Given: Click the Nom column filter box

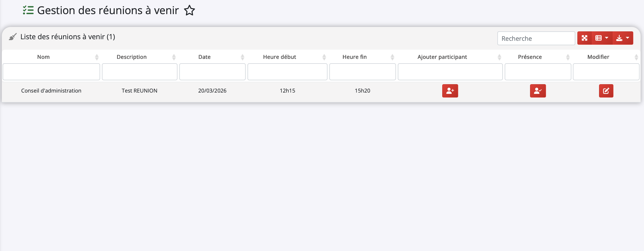Looking at the screenshot, I should coord(51,72).
